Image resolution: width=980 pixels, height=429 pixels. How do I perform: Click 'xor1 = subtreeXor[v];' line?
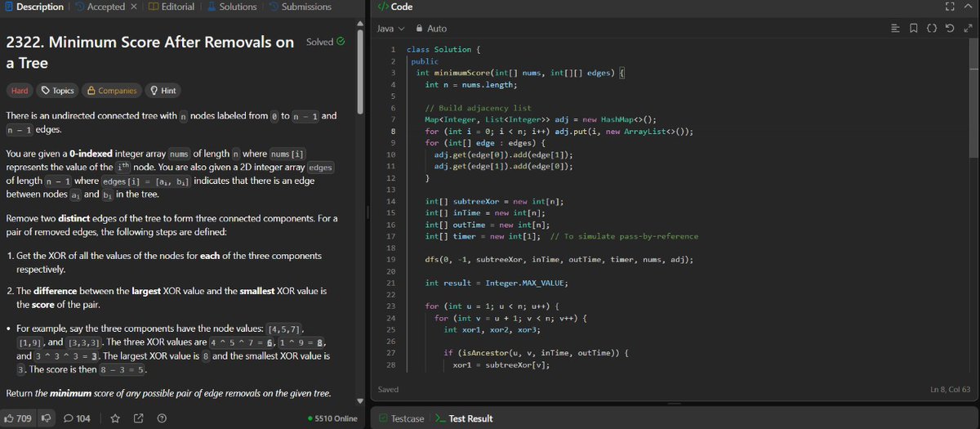click(x=501, y=364)
